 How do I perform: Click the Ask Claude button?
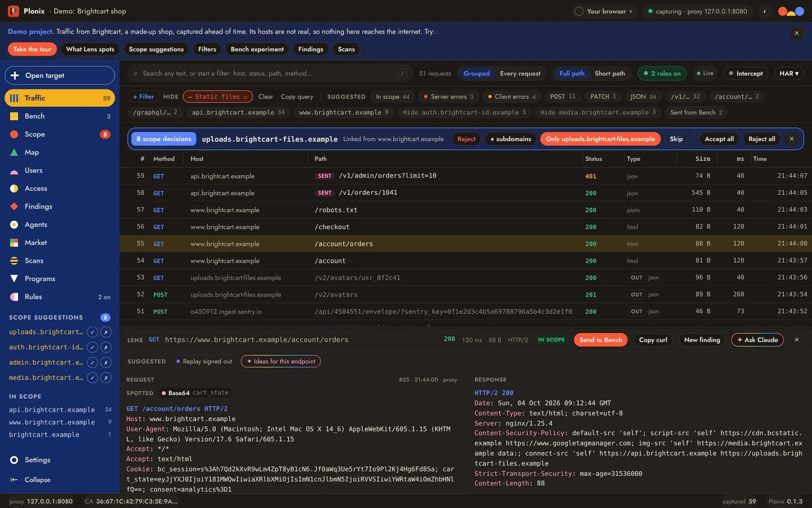tap(757, 340)
